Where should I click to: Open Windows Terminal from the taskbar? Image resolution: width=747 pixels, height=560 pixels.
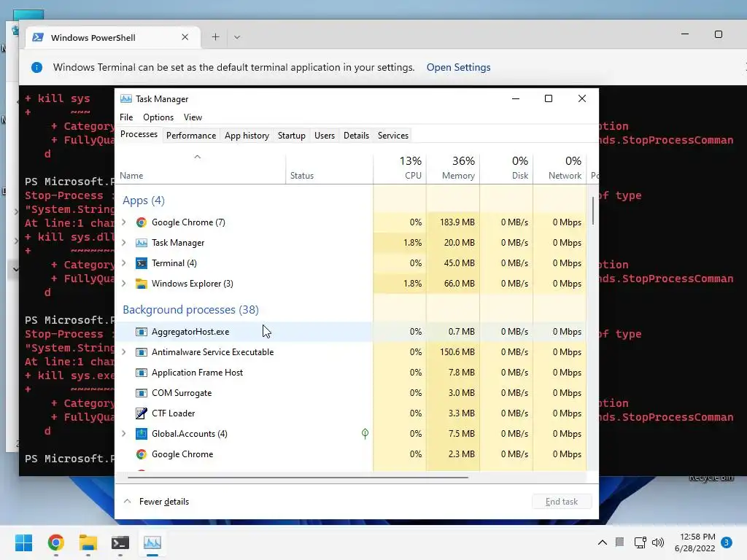point(120,542)
